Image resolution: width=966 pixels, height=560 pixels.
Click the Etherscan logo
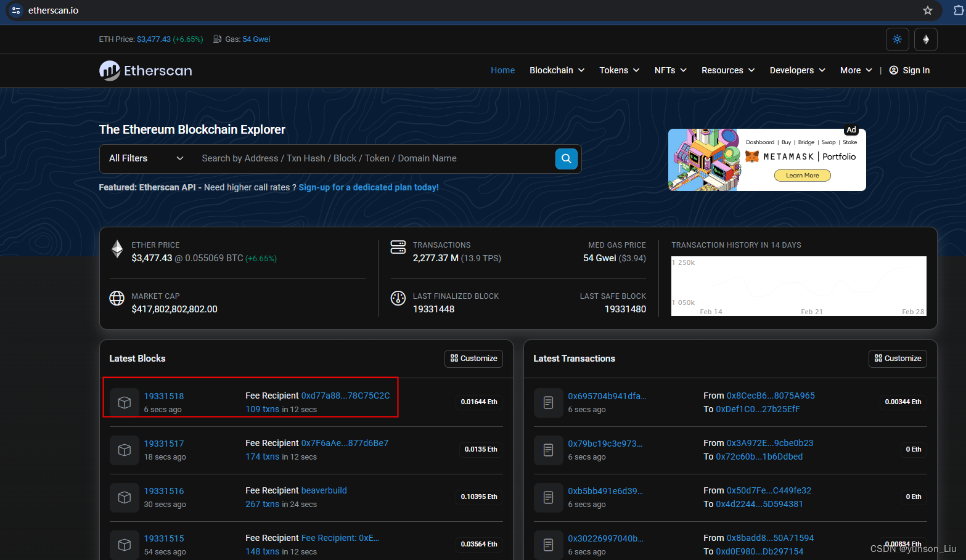[x=145, y=71]
